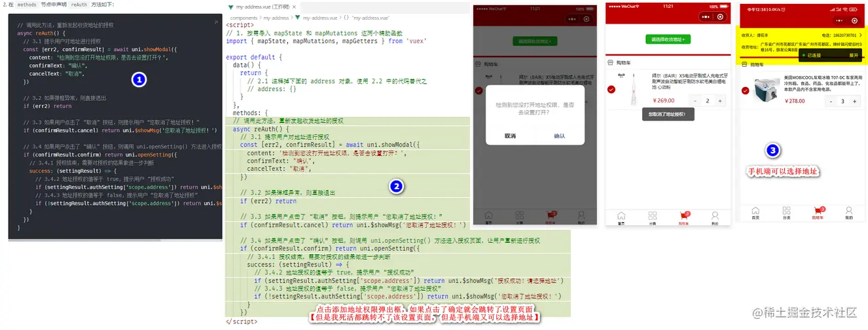Tap green 请选择收货地址+ button in ¥269.00 phone
Image resolution: width=868 pixels, height=330 pixels.
pos(668,39)
